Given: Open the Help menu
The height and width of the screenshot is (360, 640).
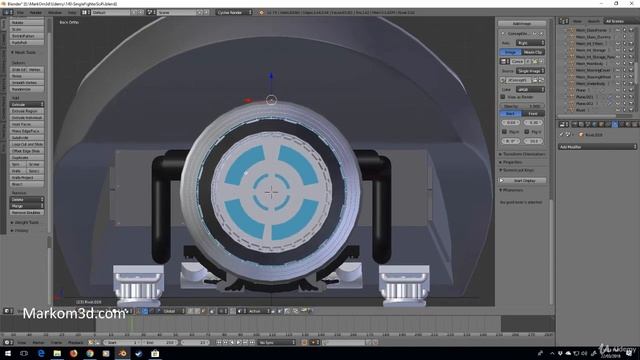Looking at the screenshot, I should point(72,12).
